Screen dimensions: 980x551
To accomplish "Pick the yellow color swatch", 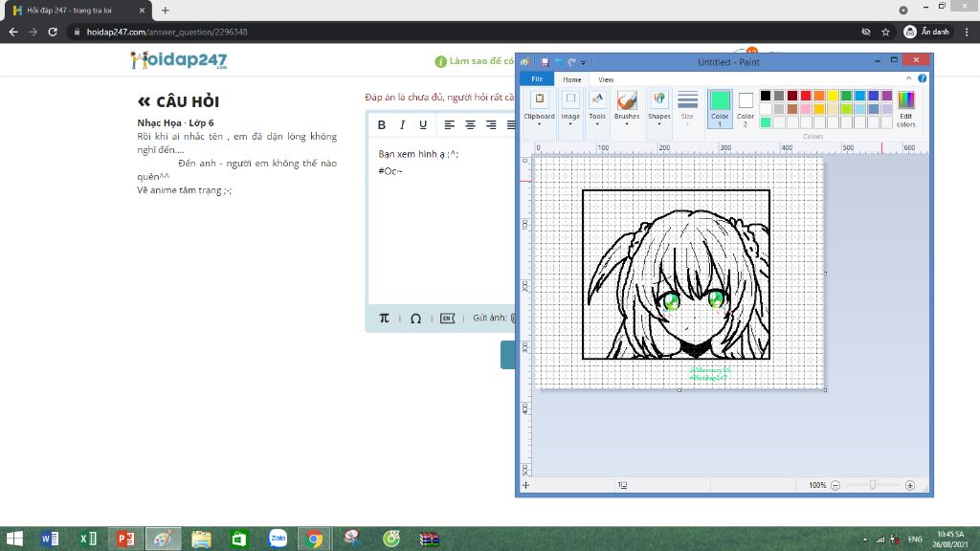I will pos(833,96).
